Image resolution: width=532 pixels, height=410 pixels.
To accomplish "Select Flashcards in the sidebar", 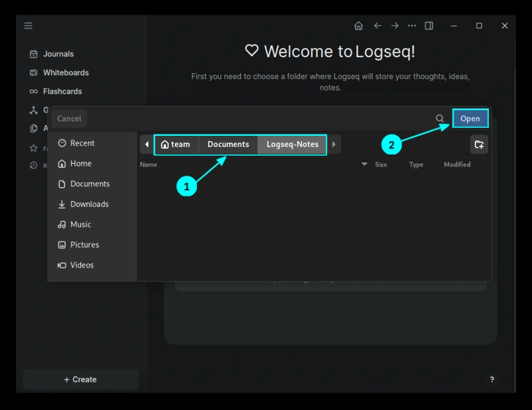I will point(62,91).
